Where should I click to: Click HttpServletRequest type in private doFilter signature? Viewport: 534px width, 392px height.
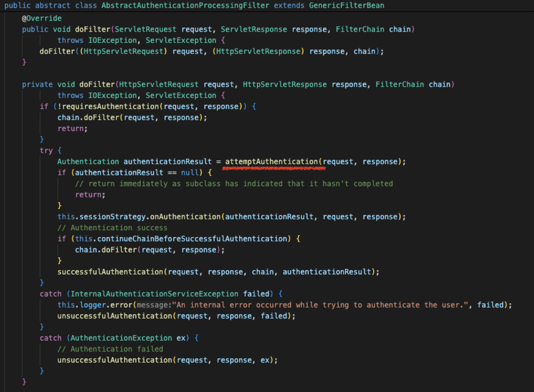[159, 85]
